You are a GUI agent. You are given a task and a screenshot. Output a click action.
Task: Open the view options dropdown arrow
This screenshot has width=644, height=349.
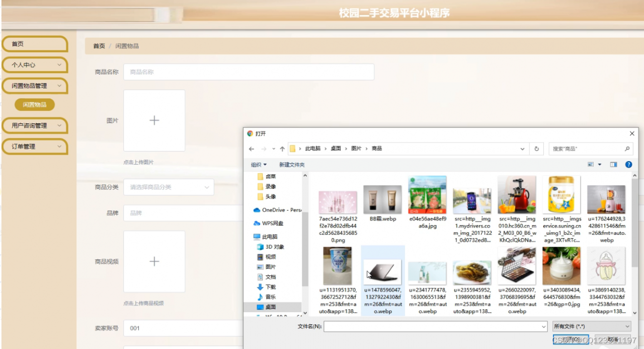coord(600,165)
